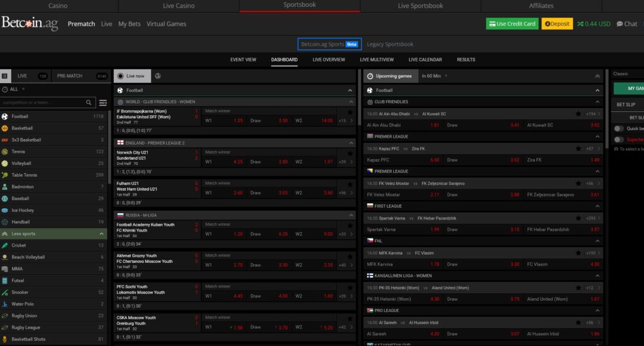Image resolution: width=644 pixels, height=346 pixels.
Task: Click the Badminton icon
Action: click(x=5, y=187)
